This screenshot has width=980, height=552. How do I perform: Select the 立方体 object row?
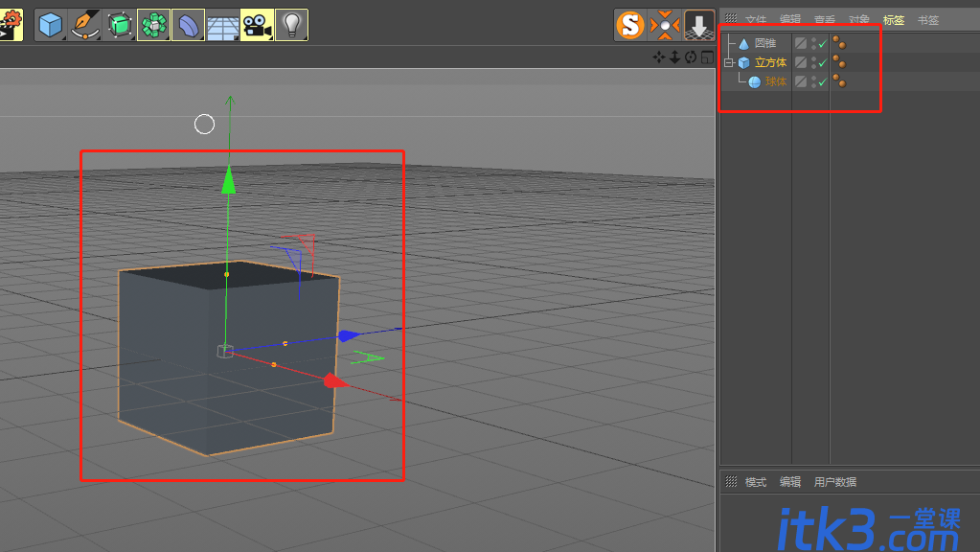tap(770, 62)
